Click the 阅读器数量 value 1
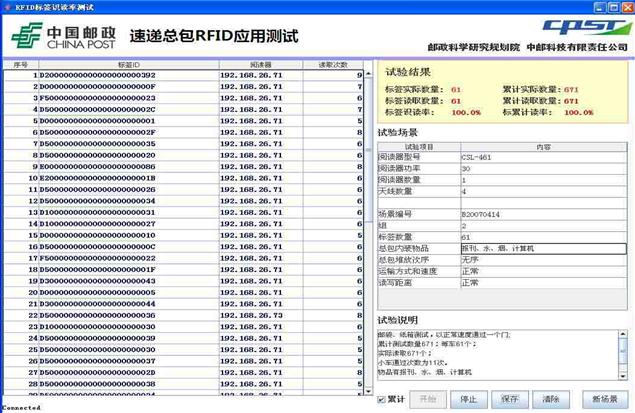Image resolution: width=635 pixels, height=413 pixels. [x=543, y=180]
